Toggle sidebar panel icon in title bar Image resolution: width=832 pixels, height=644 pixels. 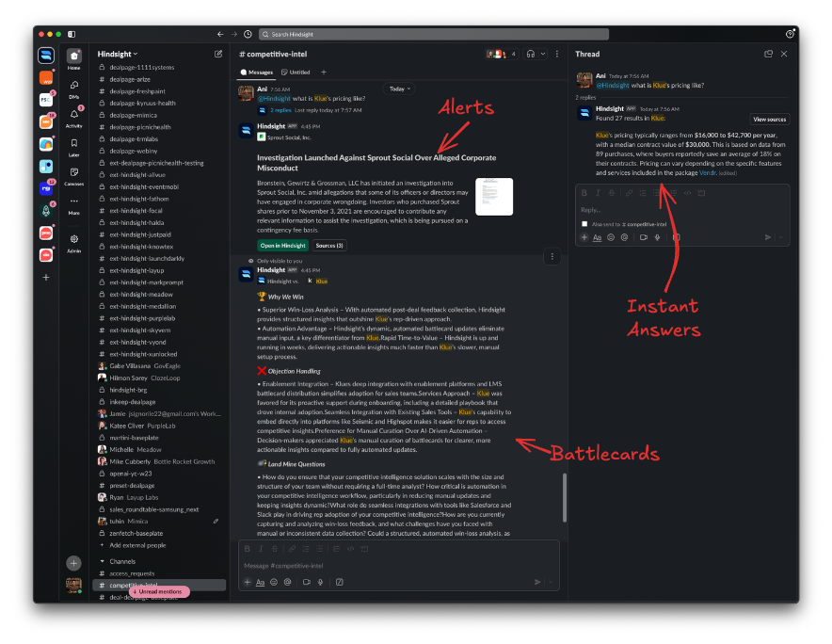click(x=72, y=34)
